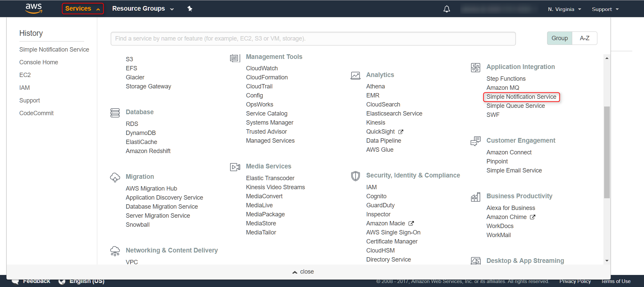Open Athena service
This screenshot has height=287, width=644.
pyautogui.click(x=375, y=86)
